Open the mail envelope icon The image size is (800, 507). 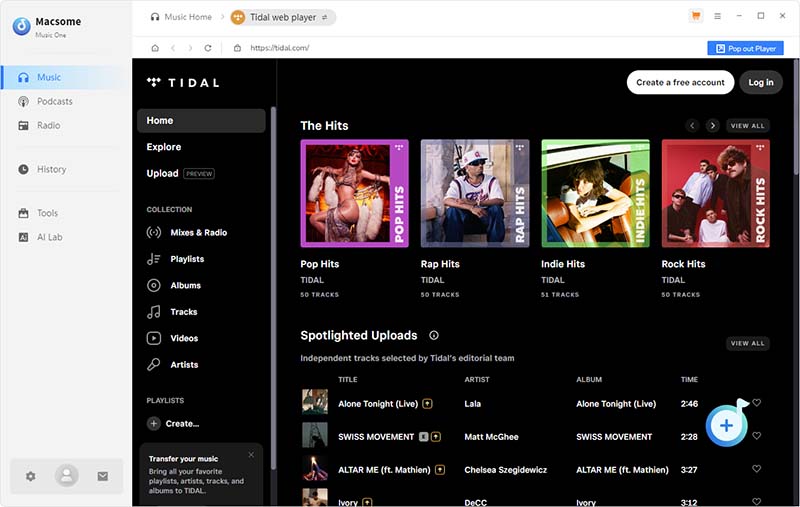[x=103, y=476]
